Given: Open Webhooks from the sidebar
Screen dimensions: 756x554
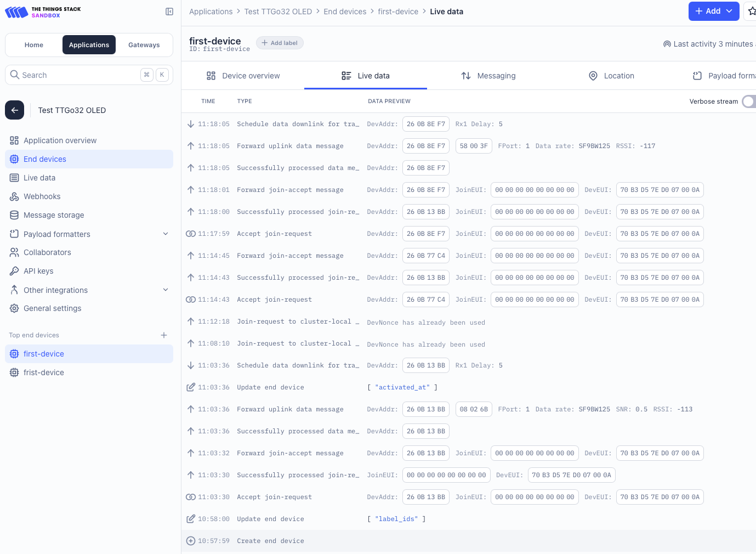Looking at the screenshot, I should pyautogui.click(x=42, y=196).
